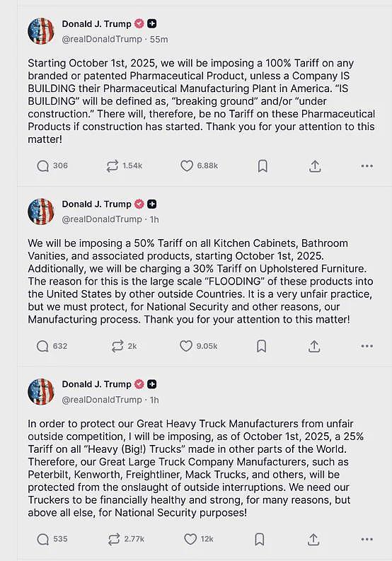ReTruth the post with 2k reposts
The height and width of the screenshot is (561, 392).
pyautogui.click(x=117, y=347)
